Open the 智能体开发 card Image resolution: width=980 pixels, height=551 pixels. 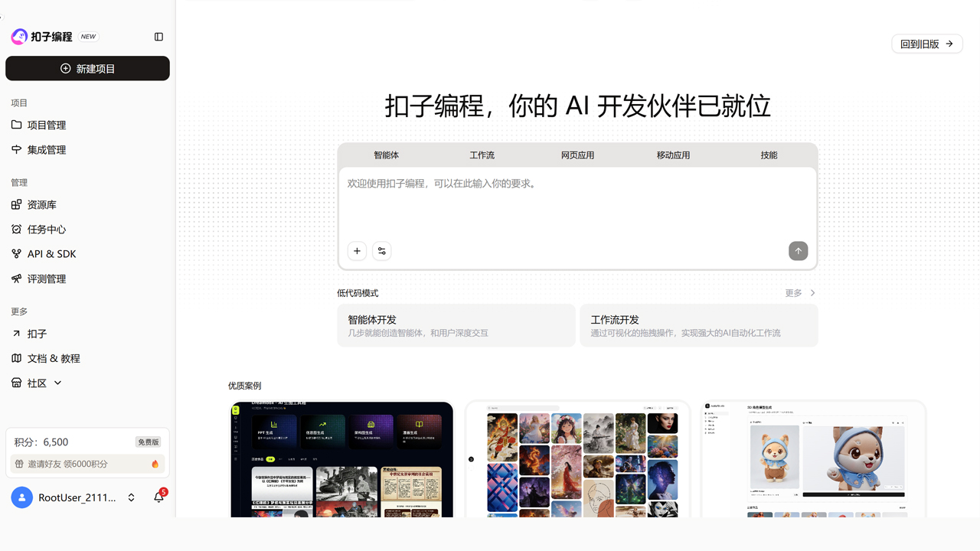(x=456, y=325)
